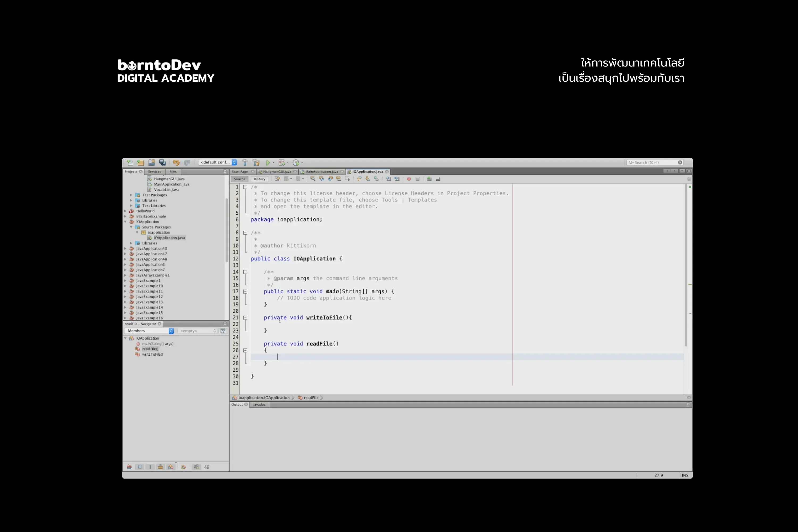Select the New Project toolbar icon
This screenshot has height=532, width=798.
(x=140, y=163)
